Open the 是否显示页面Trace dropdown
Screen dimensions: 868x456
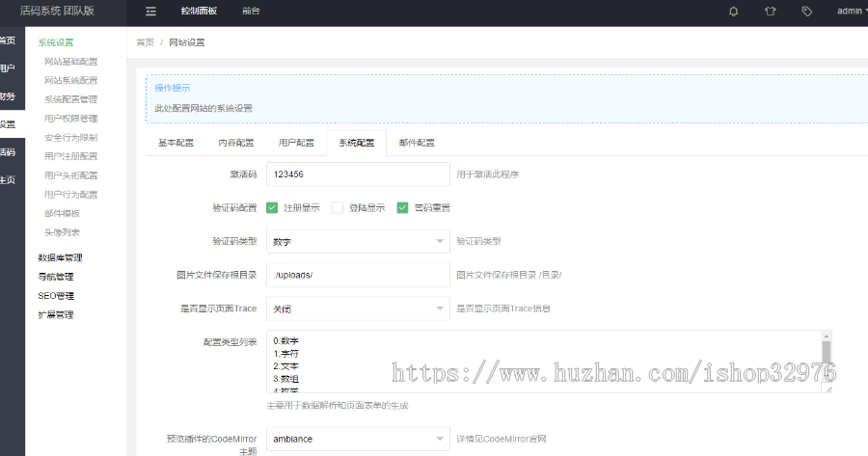tap(358, 308)
